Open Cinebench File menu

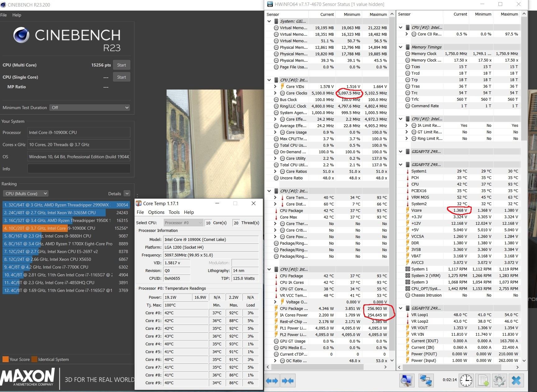point(3,15)
